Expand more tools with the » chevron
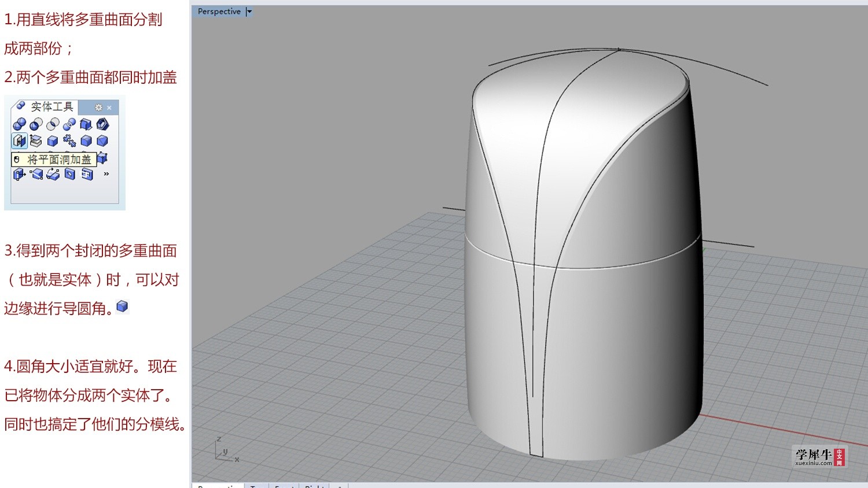Viewport: 868px width, 488px height. tap(106, 173)
